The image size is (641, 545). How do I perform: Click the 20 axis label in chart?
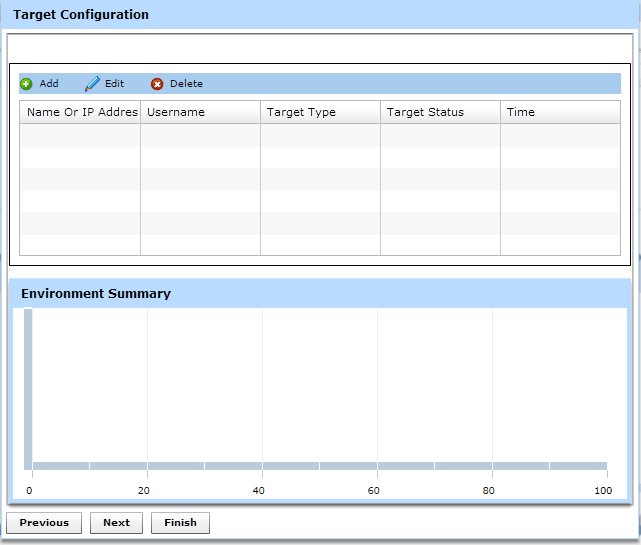(143, 491)
